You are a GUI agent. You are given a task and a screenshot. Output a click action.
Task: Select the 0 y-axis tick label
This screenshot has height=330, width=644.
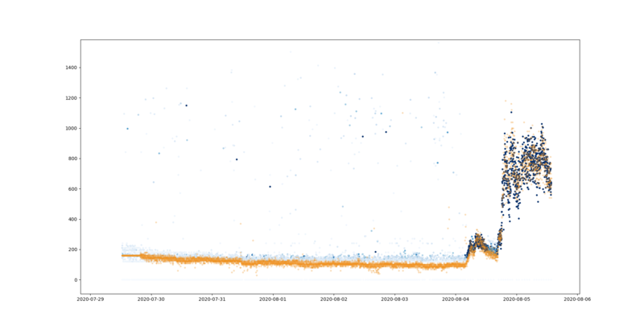[x=75, y=280]
